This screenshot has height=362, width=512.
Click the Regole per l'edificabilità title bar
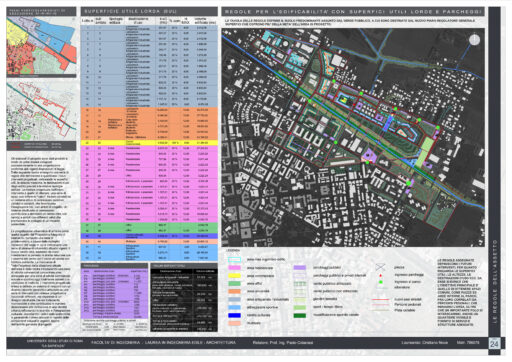pyautogui.click(x=353, y=12)
